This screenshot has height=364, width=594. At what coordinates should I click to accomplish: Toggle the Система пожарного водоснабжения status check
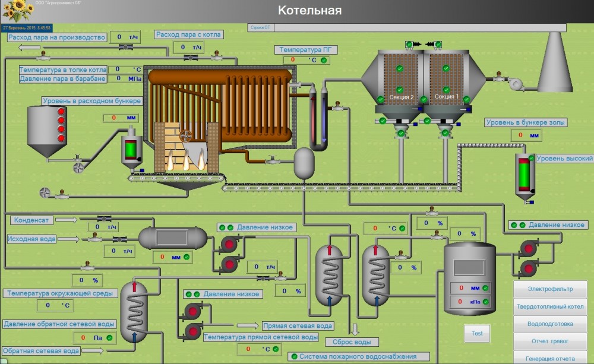294,357
